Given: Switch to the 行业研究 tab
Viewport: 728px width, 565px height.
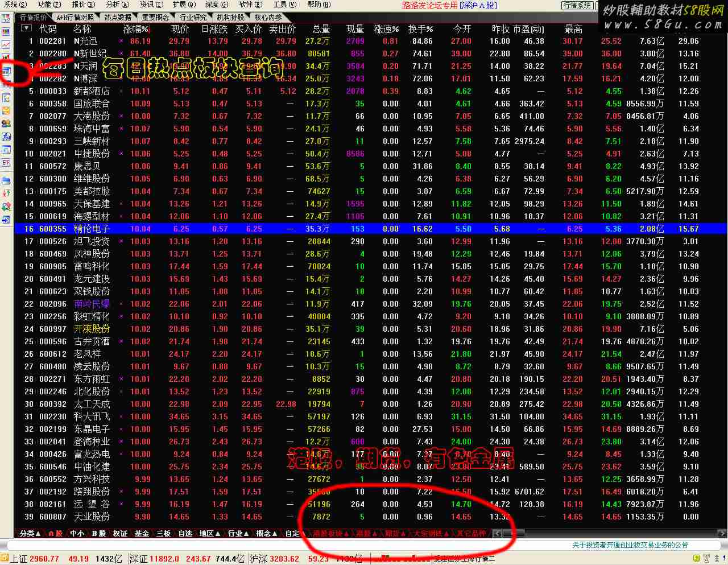Looking at the screenshot, I should [193, 18].
